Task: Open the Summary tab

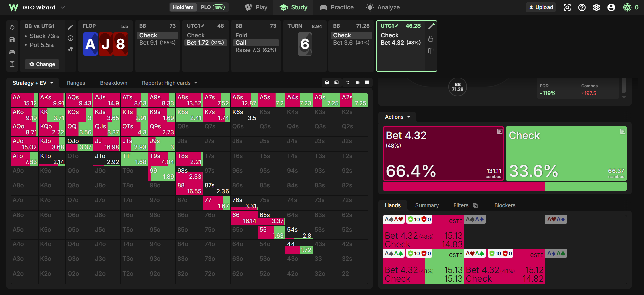Action: click(x=427, y=205)
